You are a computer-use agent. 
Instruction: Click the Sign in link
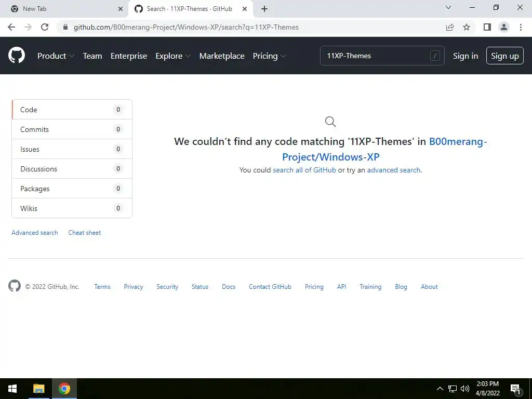tap(465, 56)
